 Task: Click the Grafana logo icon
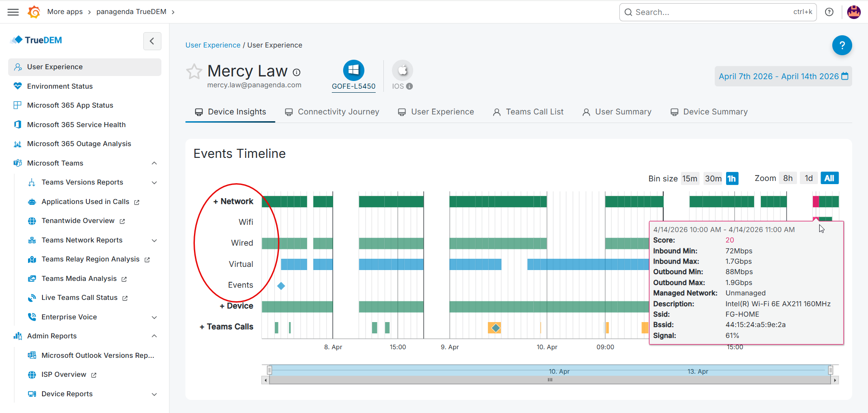pos(34,12)
